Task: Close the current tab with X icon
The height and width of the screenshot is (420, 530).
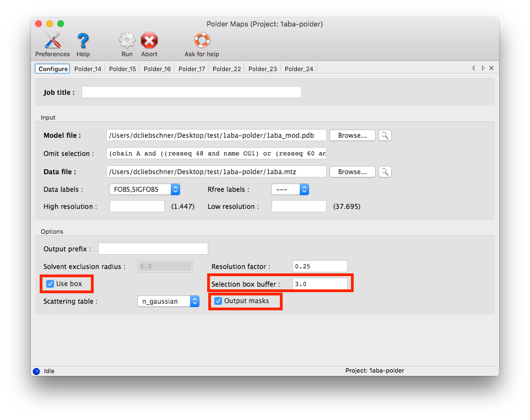Action: tap(491, 68)
